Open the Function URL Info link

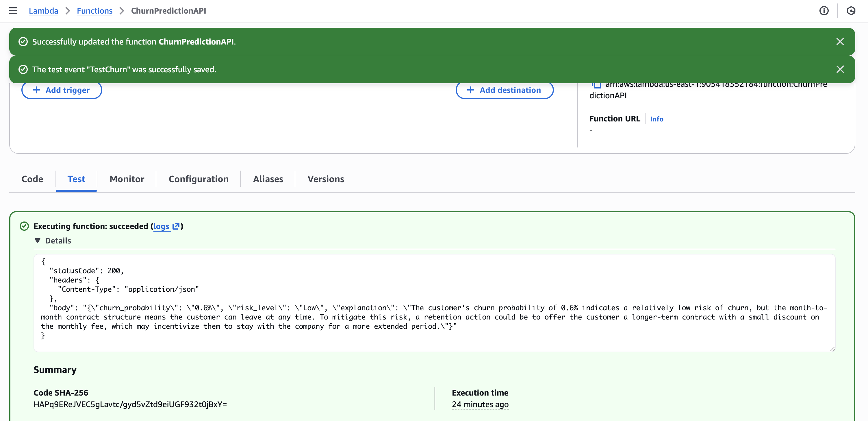(x=656, y=119)
